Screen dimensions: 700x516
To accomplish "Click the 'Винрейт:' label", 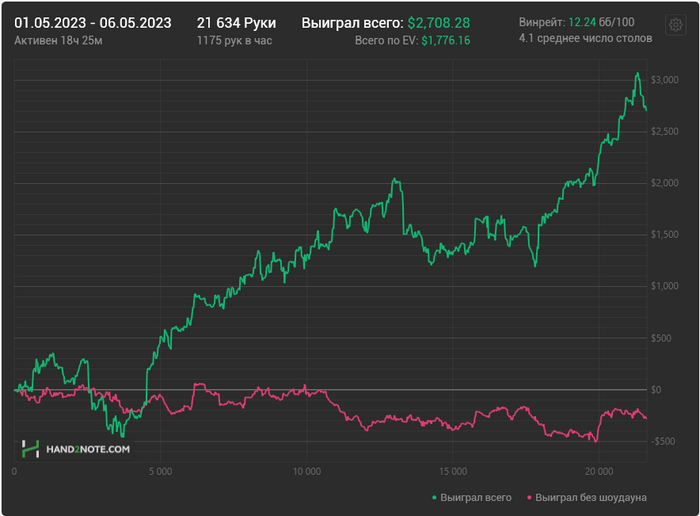I will click(542, 22).
